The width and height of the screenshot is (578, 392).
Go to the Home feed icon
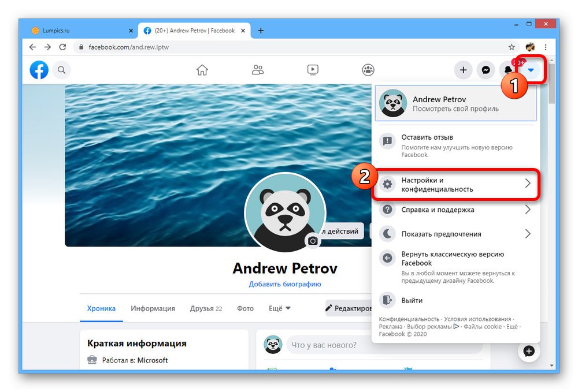pos(202,69)
